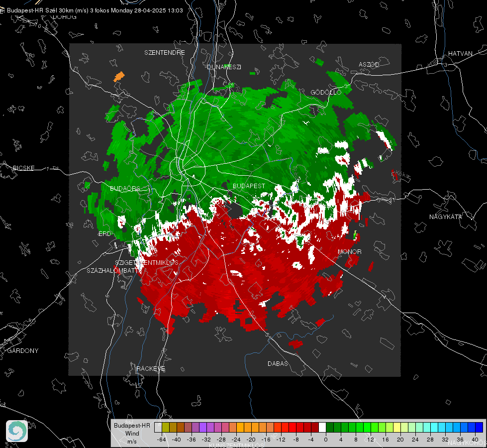Click the ASZÓD town label
Screen dimensions: 487x448
tap(369, 64)
